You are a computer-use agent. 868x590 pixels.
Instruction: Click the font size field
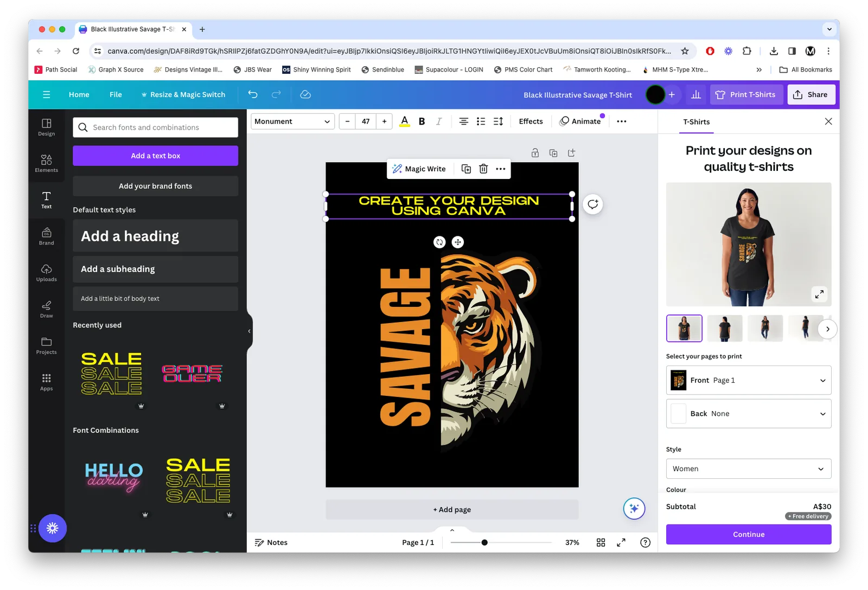[x=366, y=121]
